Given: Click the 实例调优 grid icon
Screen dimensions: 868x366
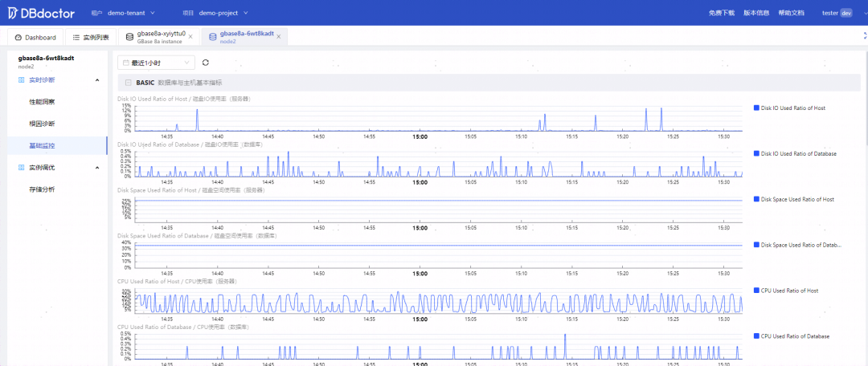Looking at the screenshot, I should [x=21, y=168].
